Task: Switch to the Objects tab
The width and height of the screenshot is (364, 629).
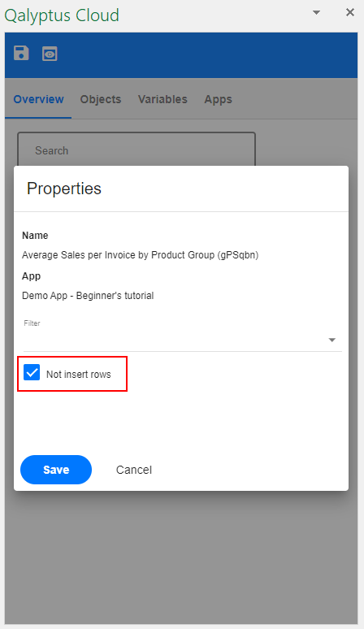Action: tap(101, 99)
